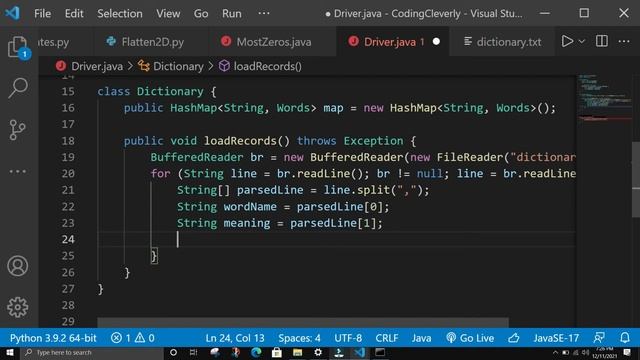Viewport: 640px width, 360px height.
Task: Open the Explorer view in activity bar
Action: (18, 47)
